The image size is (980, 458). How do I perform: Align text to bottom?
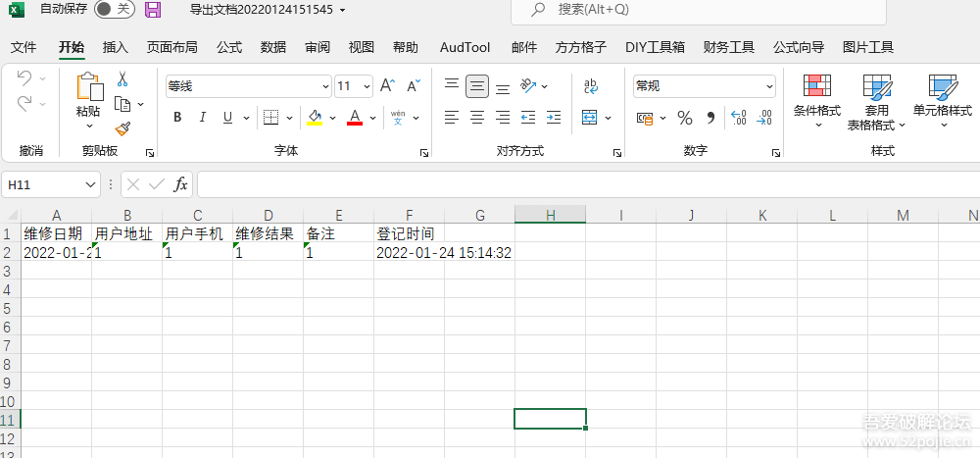tap(503, 88)
